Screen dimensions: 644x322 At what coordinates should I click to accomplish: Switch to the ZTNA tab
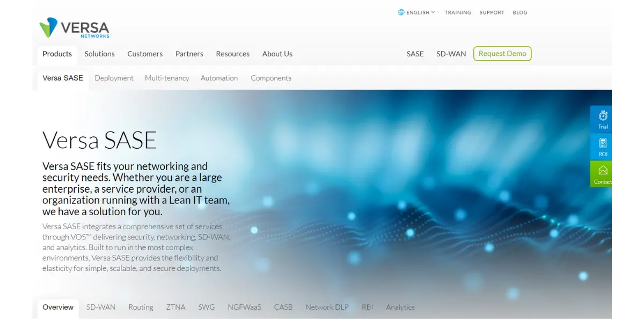click(175, 307)
